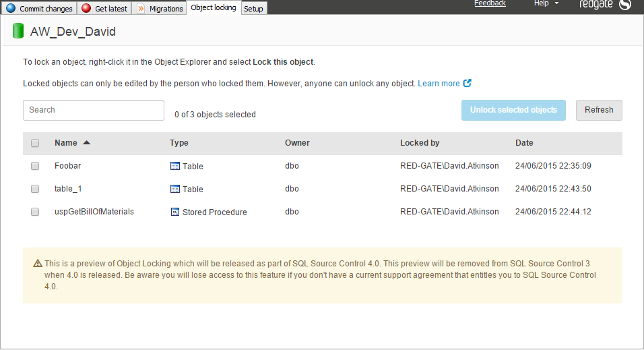Sort by the Type column header
The width and height of the screenshot is (644, 350).
coord(179,143)
